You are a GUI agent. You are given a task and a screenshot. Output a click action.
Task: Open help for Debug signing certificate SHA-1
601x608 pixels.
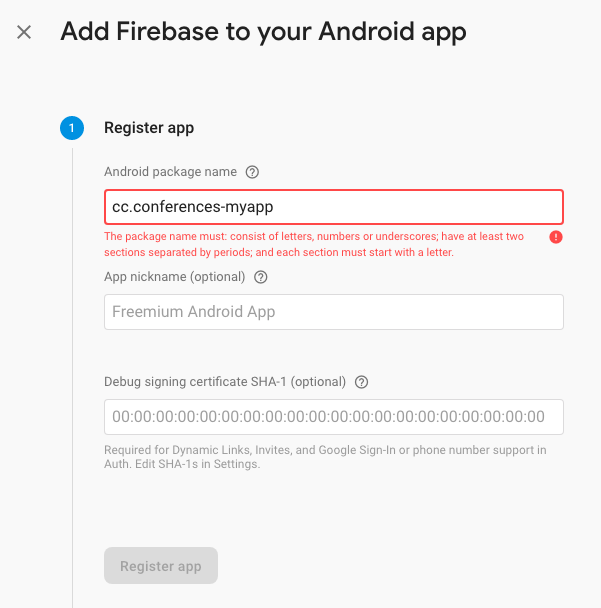[x=361, y=382]
